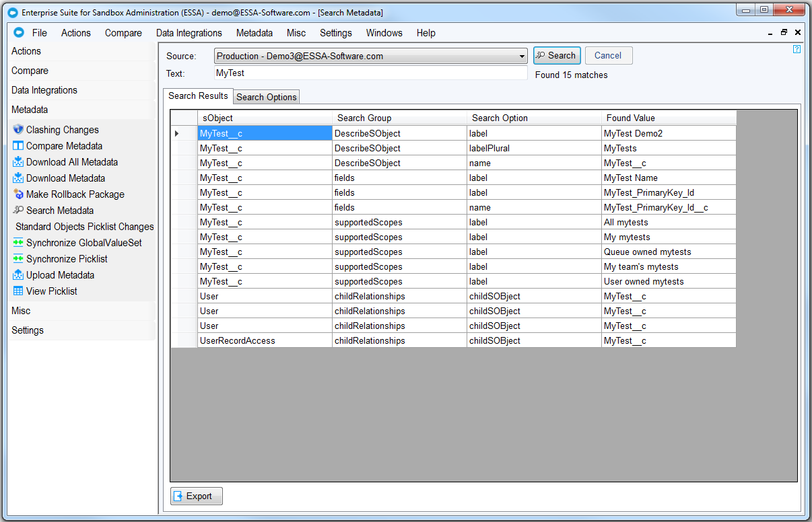Select the 'UserRecordAccess' sObject cell
Screen dimensions: 812x522
pos(265,340)
